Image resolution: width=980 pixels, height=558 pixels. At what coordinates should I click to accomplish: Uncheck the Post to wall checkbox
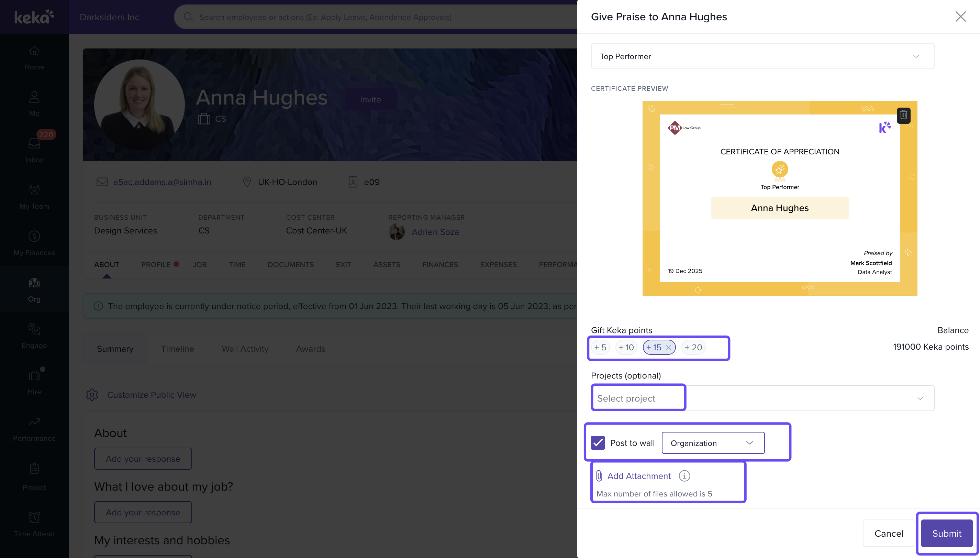598,442
